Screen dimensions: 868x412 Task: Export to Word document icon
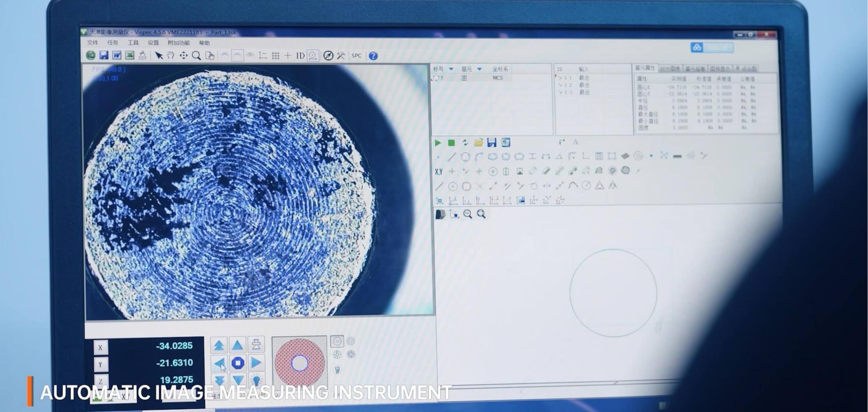(x=117, y=55)
